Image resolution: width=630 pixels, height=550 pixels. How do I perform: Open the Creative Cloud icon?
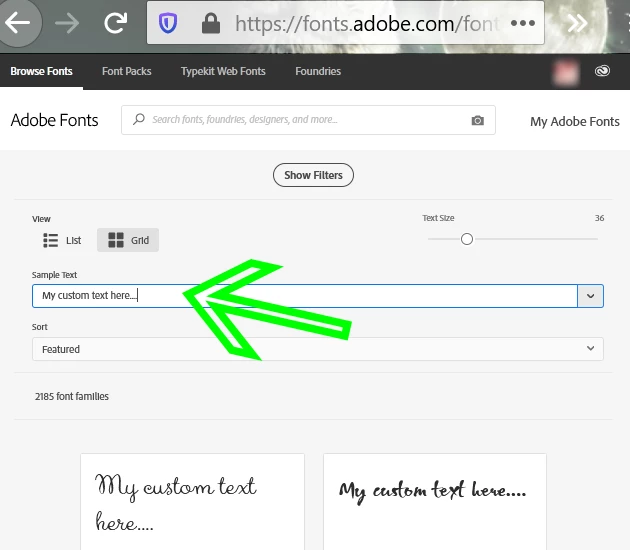point(602,71)
